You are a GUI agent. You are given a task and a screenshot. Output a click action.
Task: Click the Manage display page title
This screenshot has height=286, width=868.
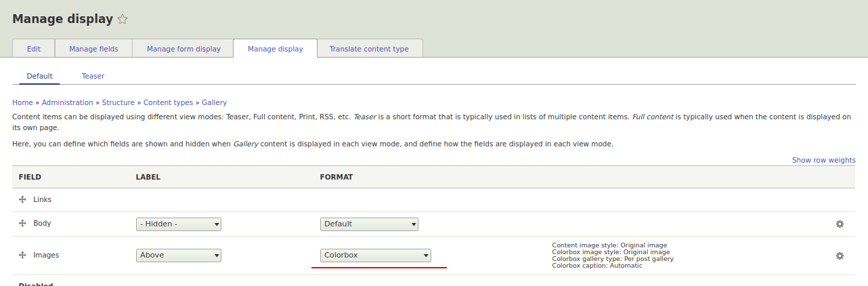(62, 19)
